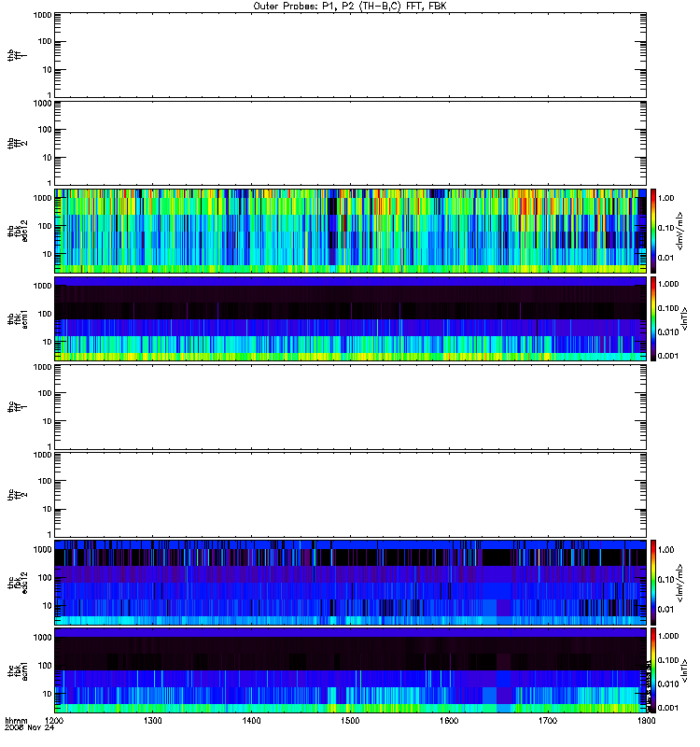Image resolution: width=700 pixels, height=747 pixels.
Task: Click the '1200' time axis label
Action: (x=54, y=721)
